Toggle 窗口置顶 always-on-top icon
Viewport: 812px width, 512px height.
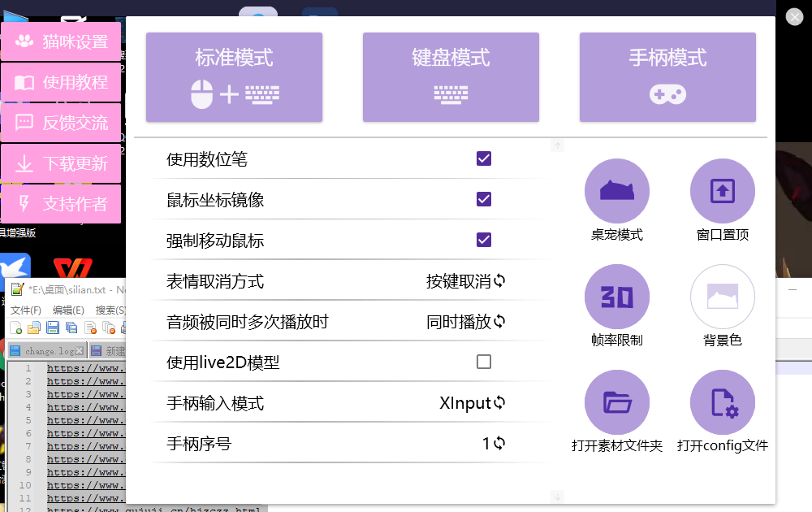pos(723,191)
